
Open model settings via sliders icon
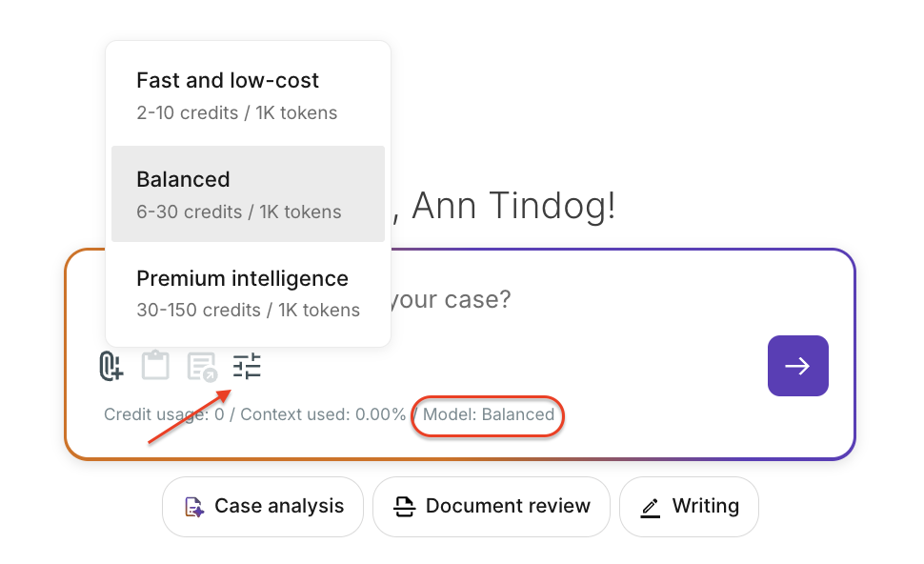click(x=247, y=366)
